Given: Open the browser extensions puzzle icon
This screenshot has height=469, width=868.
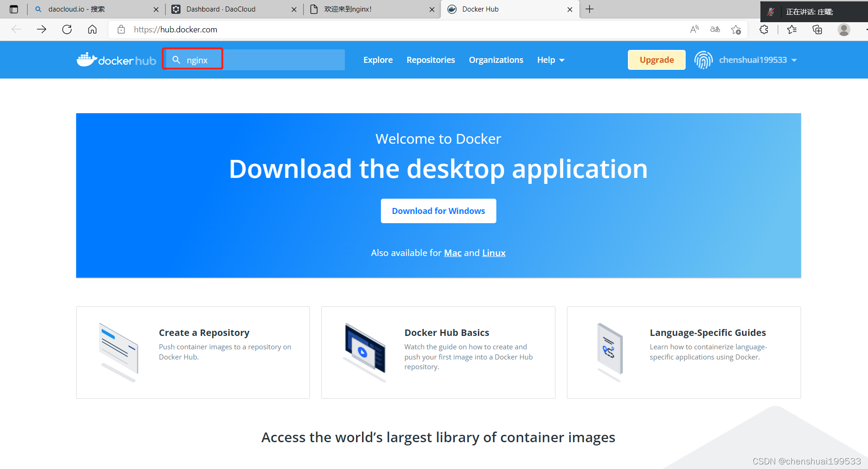Looking at the screenshot, I should coord(764,30).
